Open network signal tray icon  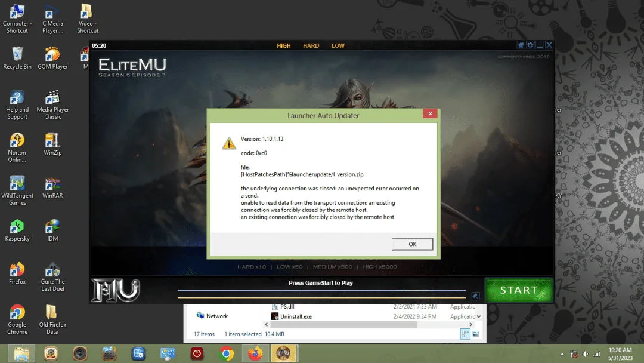click(x=596, y=354)
